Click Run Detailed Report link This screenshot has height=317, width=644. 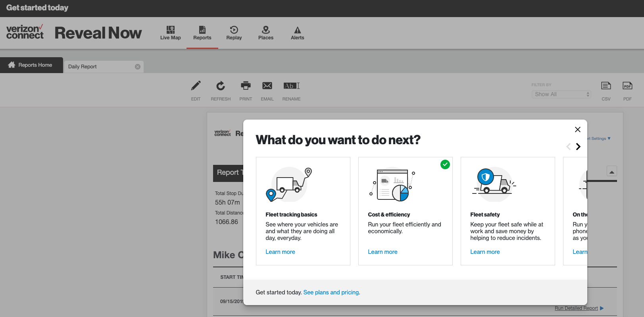[x=576, y=308]
